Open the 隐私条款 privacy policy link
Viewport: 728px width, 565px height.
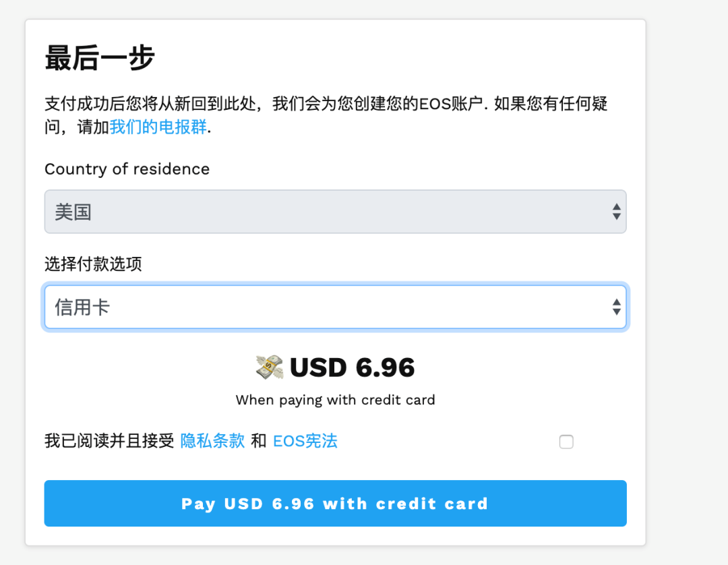212,441
